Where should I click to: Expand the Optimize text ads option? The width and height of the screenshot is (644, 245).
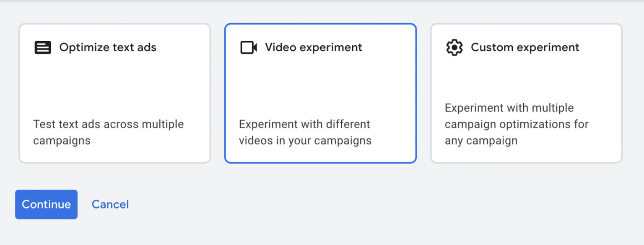coord(114,92)
